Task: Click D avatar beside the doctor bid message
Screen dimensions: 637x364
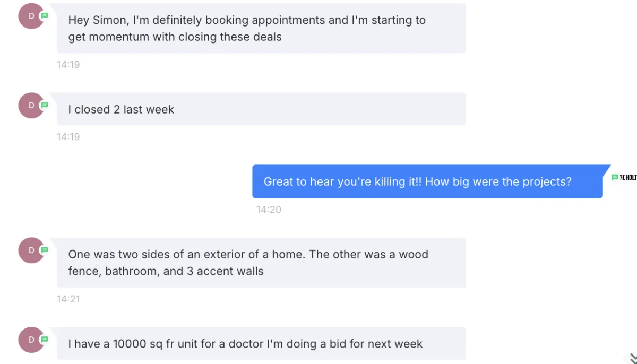Action: point(31,340)
